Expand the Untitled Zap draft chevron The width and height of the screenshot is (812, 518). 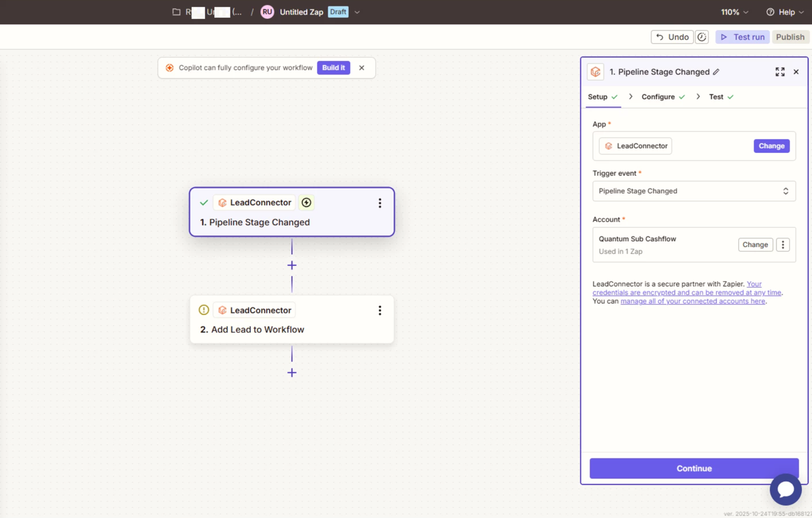[357, 12]
